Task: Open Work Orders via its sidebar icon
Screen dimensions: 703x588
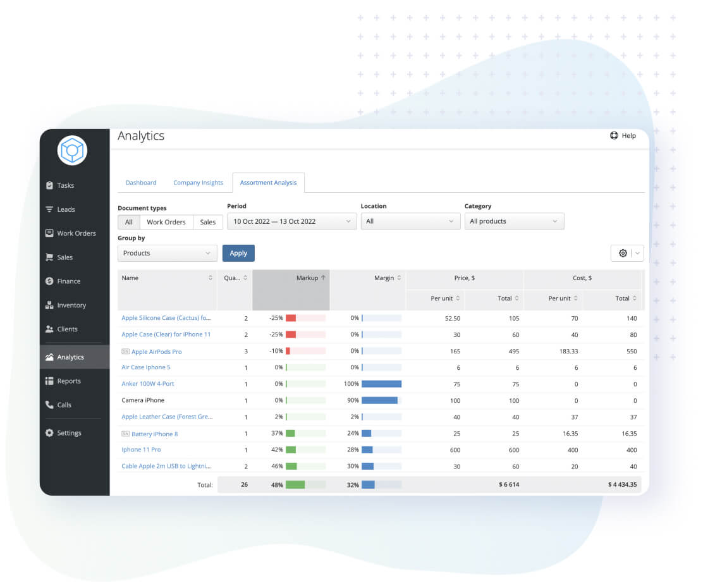Action: point(49,233)
